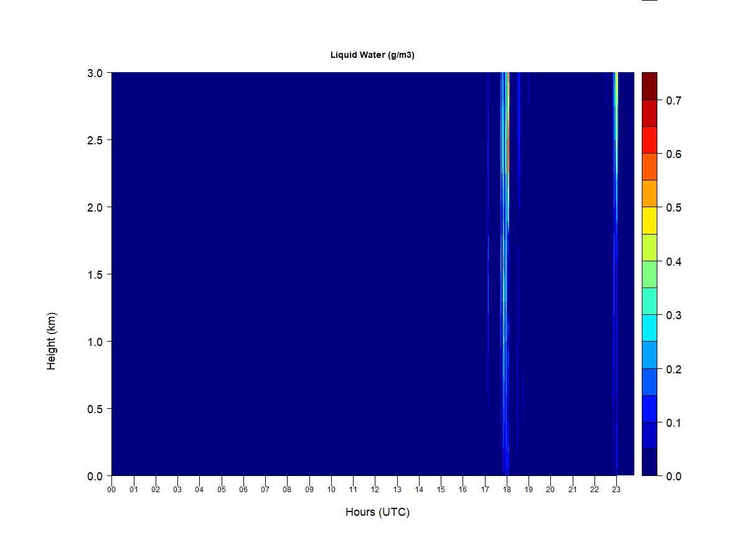Select hour tick "08" on the x-axis
This screenshot has width=747, height=560.
[287, 490]
